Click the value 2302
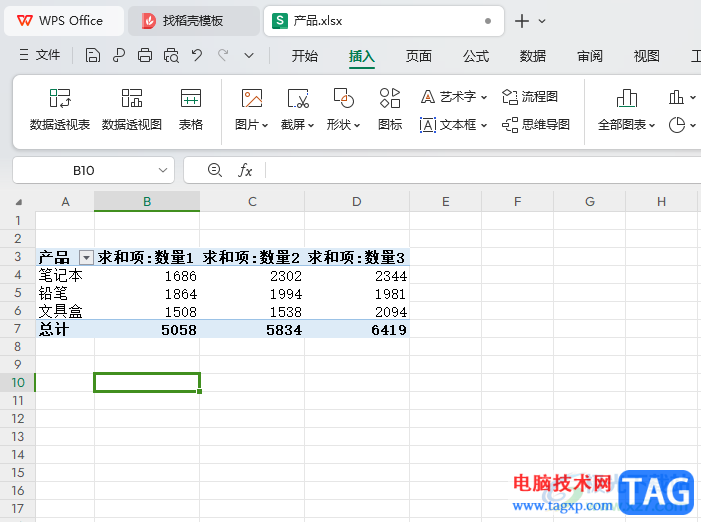 [x=286, y=276]
